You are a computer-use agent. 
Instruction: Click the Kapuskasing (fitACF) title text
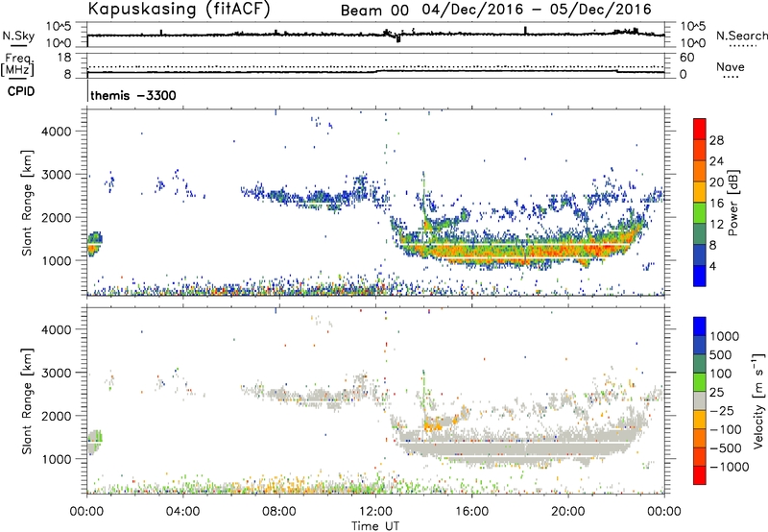[x=179, y=10]
